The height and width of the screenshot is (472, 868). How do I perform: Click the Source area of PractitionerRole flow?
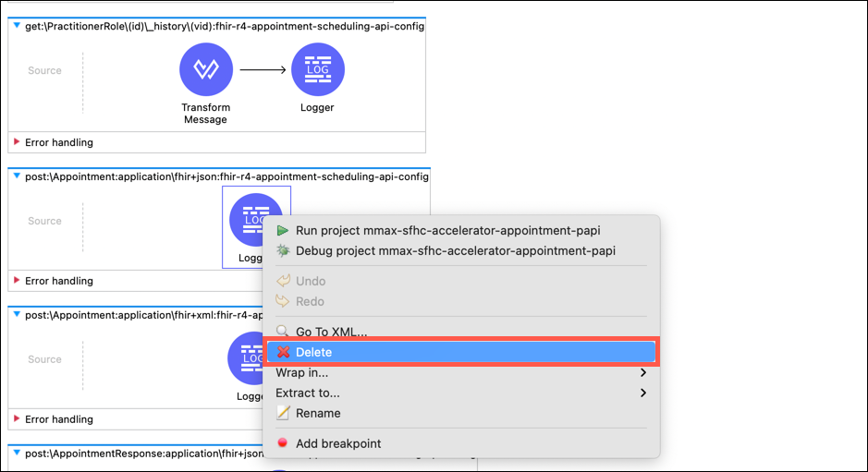click(x=45, y=70)
